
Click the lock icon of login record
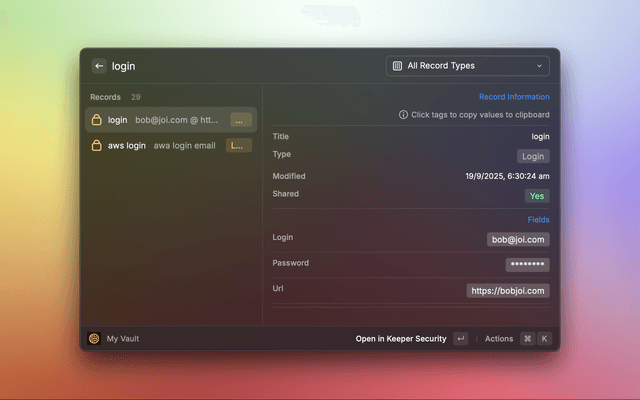tap(97, 120)
